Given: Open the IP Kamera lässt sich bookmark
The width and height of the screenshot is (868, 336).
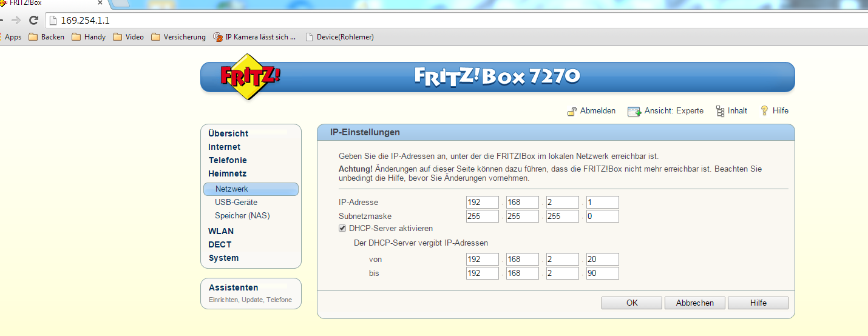Looking at the screenshot, I should pyautogui.click(x=254, y=37).
